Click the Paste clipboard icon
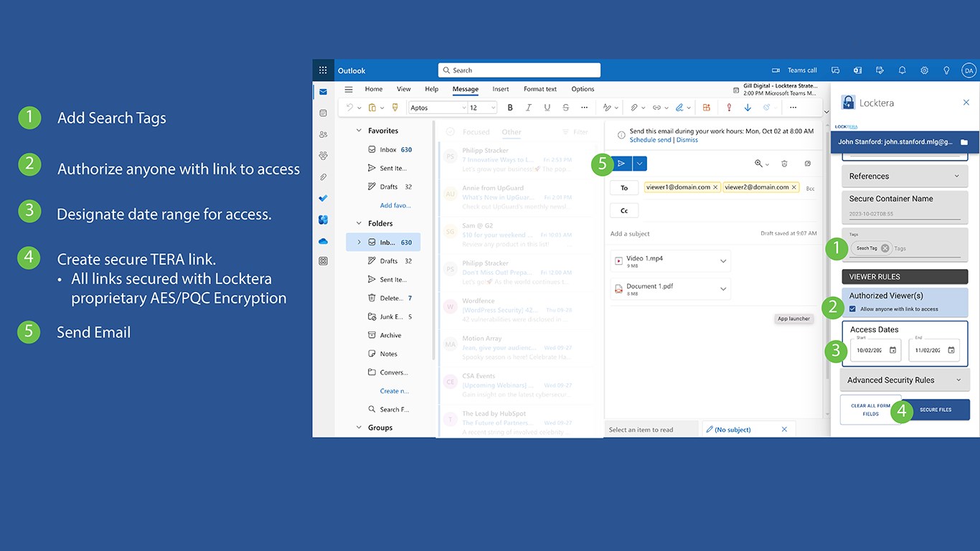Viewport: 980px width, 551px height. [372, 108]
